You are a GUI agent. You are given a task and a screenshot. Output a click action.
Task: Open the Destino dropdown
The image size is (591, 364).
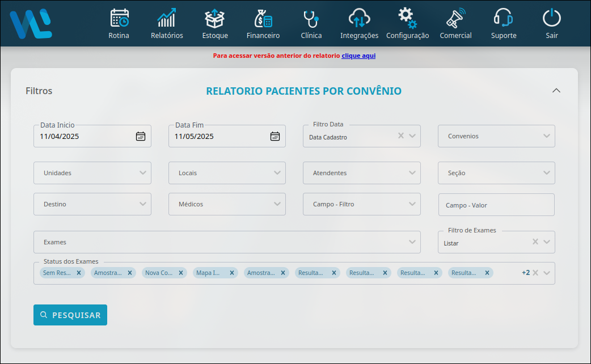[x=92, y=204]
